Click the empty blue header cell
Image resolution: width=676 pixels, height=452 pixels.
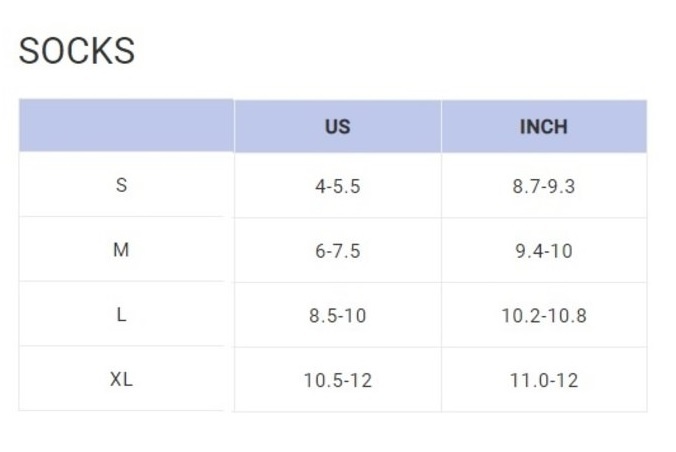point(126,126)
